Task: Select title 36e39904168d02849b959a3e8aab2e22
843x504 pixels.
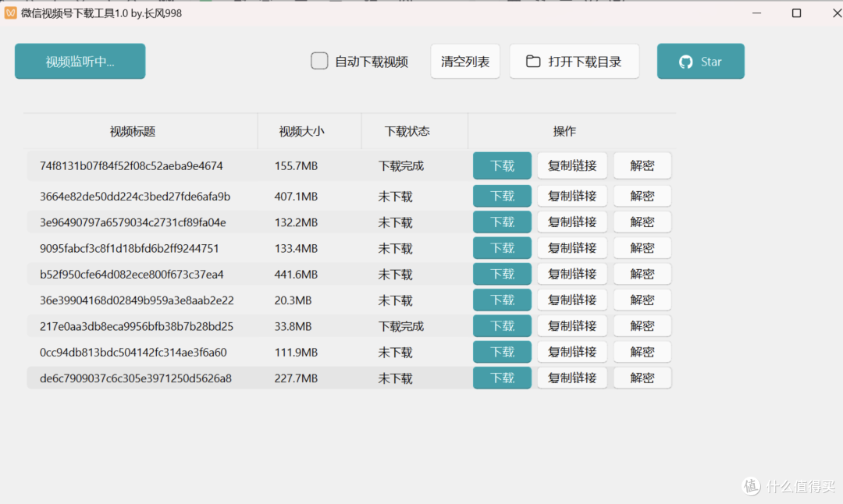Action: pyautogui.click(x=137, y=300)
